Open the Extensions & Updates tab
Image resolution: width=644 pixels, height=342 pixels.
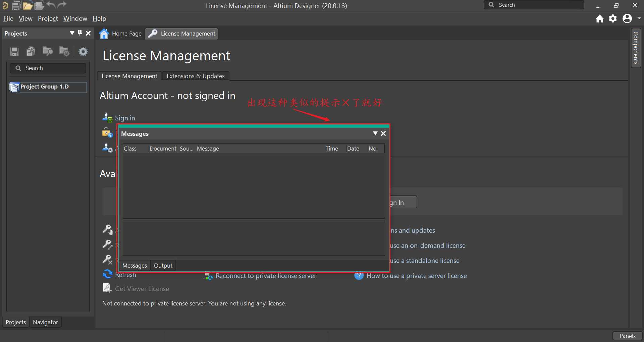(x=196, y=76)
